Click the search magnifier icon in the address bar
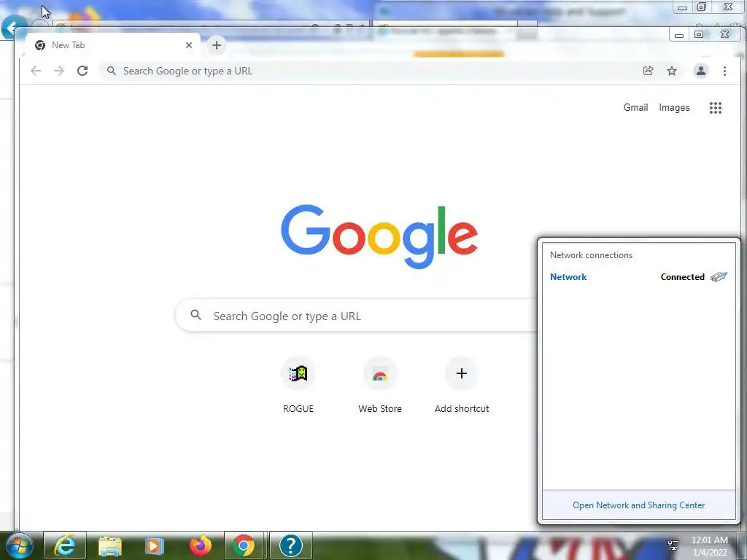 click(111, 71)
